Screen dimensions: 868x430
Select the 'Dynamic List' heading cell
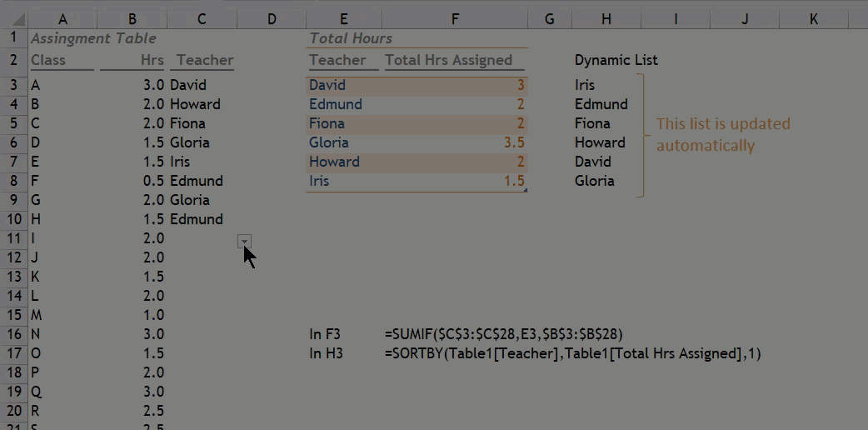(616, 60)
